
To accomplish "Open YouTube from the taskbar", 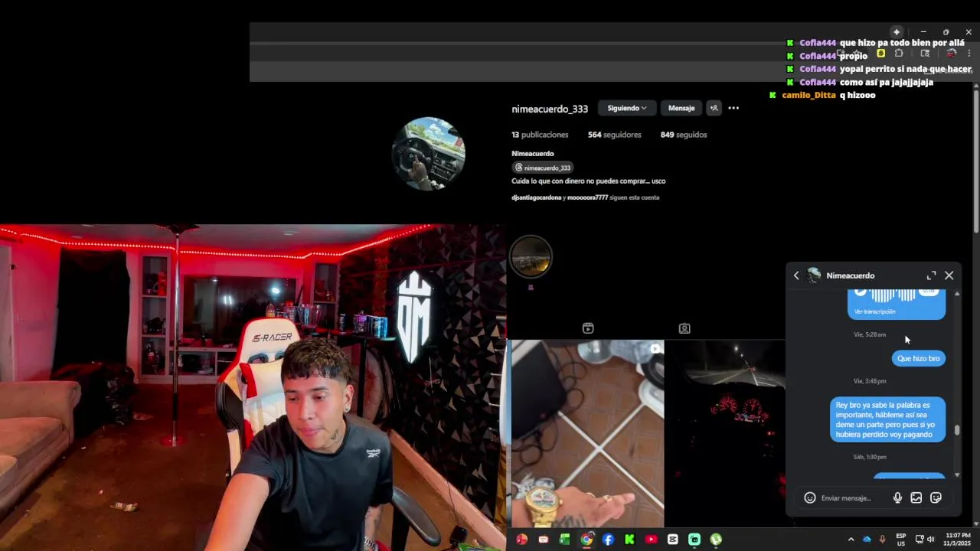I will click(651, 540).
